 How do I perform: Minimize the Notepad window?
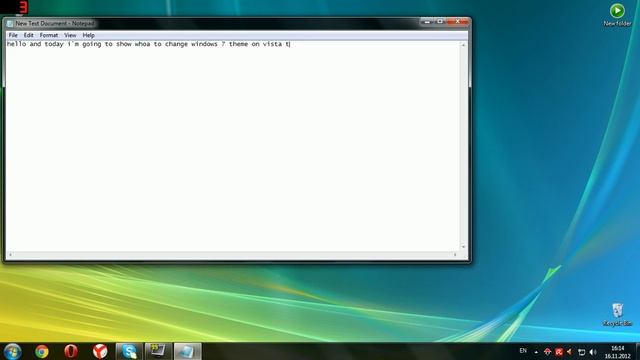[x=427, y=22]
